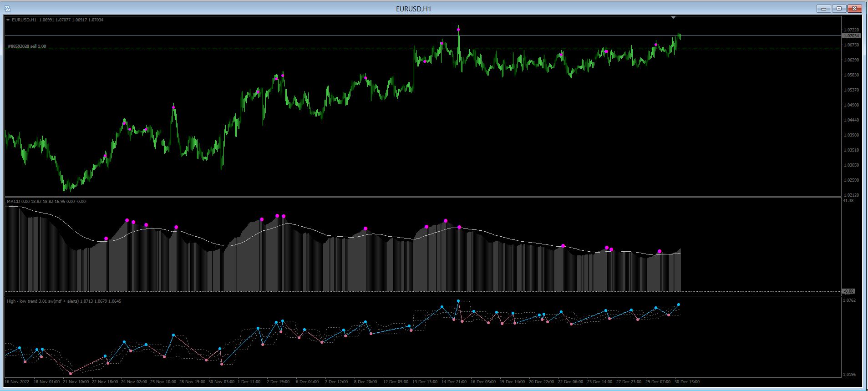Click the 1.0762 trend scale value
The image size is (868, 391).
tap(849, 300)
